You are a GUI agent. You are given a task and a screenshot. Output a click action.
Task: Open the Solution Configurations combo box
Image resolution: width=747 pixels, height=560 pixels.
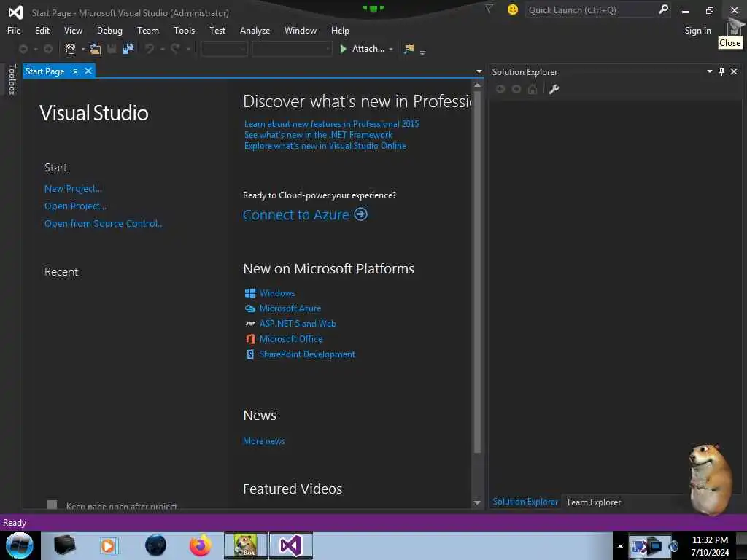(x=224, y=49)
